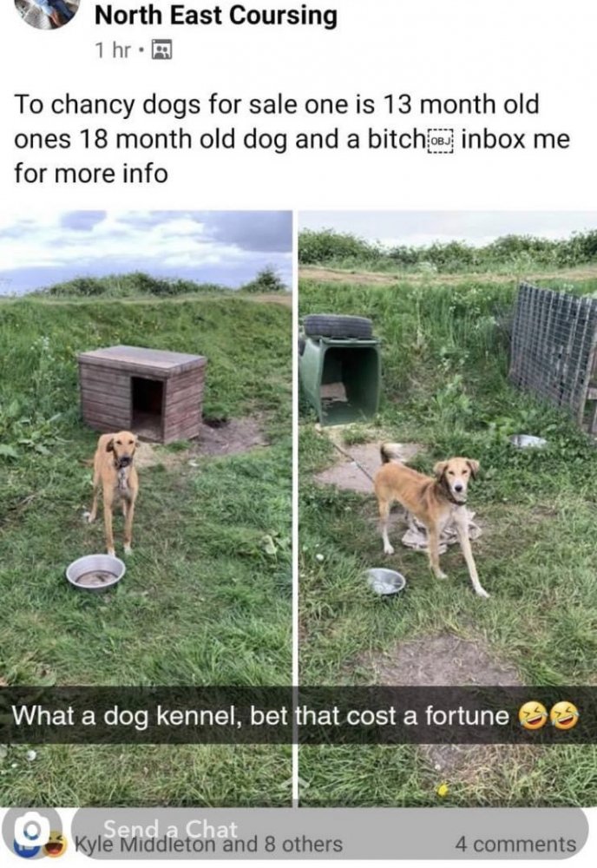This screenshot has height=868, width=597.
Task: Click the metal bowl in the left photo
Action: tap(95, 573)
